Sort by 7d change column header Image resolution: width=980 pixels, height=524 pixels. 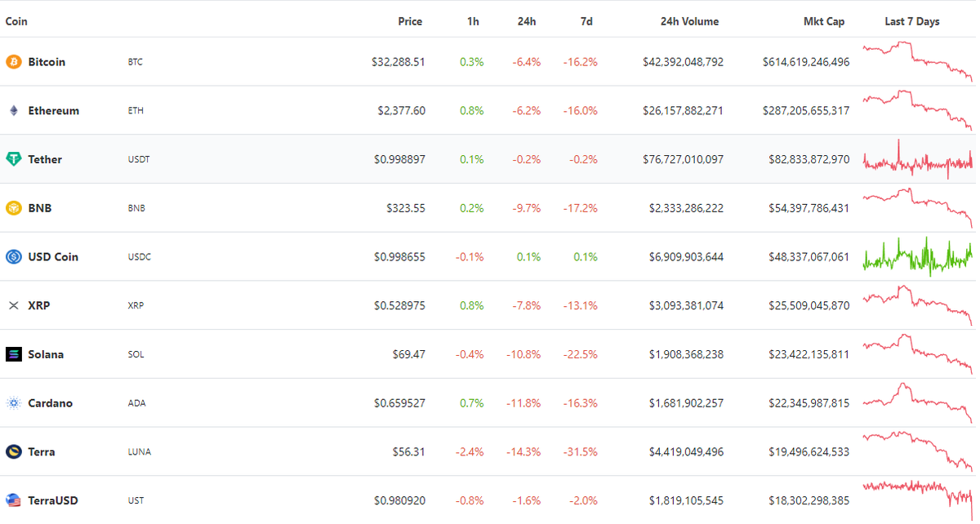[x=586, y=21]
